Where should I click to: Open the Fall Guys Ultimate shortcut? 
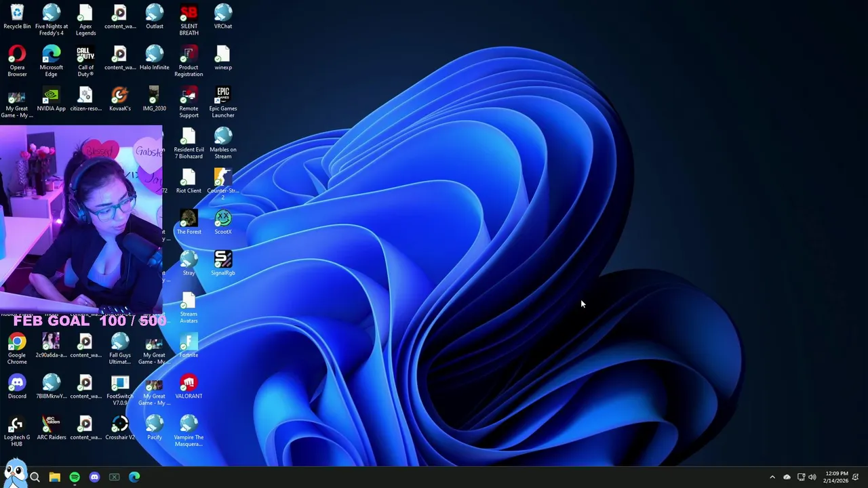pyautogui.click(x=120, y=348)
